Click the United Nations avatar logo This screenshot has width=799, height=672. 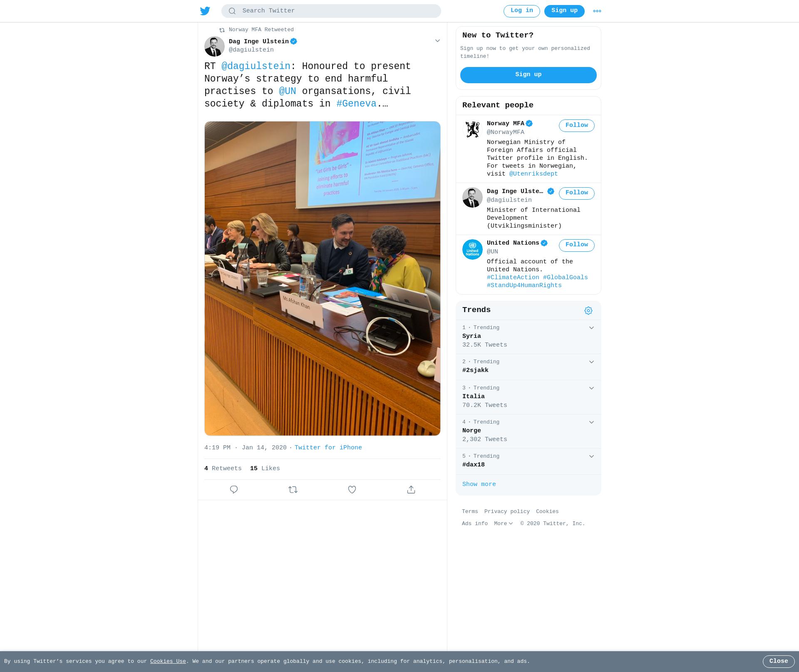(x=472, y=250)
